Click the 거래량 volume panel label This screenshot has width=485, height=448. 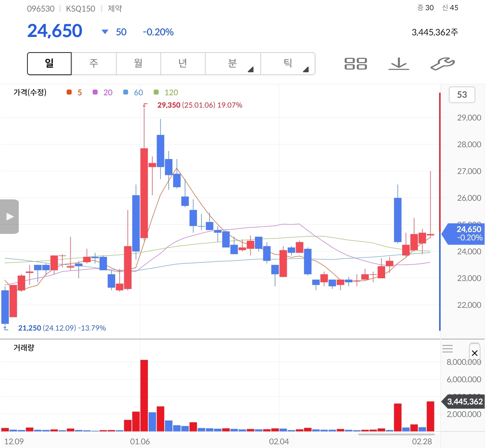tap(24, 348)
